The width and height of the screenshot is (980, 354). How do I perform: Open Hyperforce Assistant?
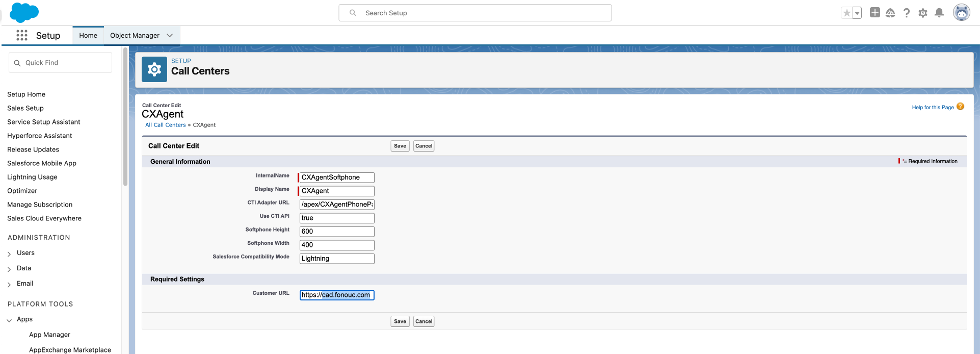tap(40, 136)
